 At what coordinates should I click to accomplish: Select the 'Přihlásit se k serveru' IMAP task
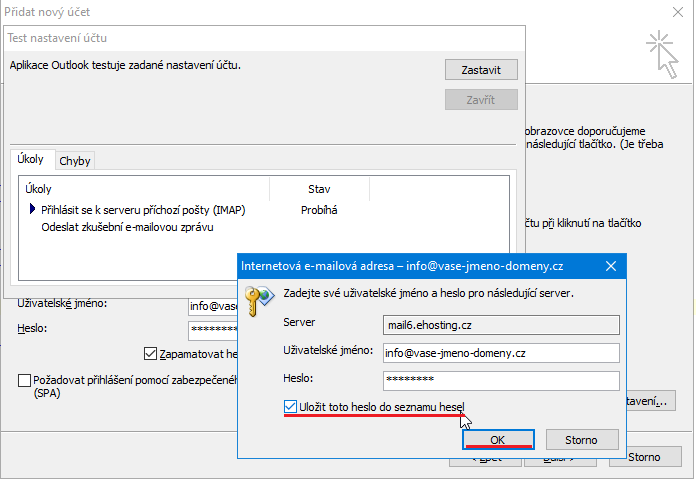[143, 210]
